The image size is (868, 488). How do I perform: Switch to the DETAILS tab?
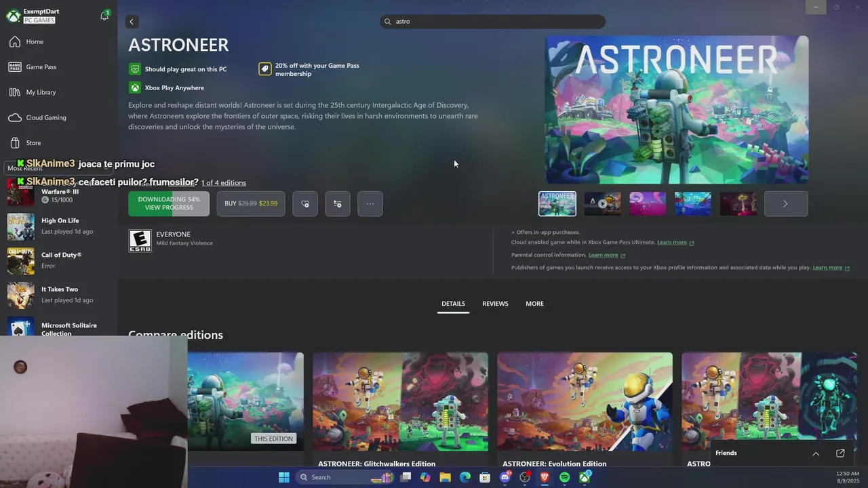point(453,304)
